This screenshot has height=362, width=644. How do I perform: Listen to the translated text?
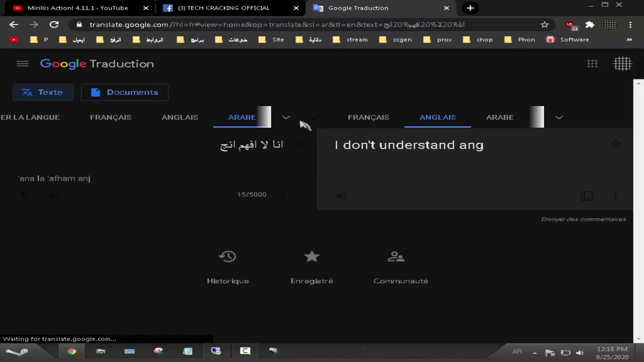pos(341,196)
